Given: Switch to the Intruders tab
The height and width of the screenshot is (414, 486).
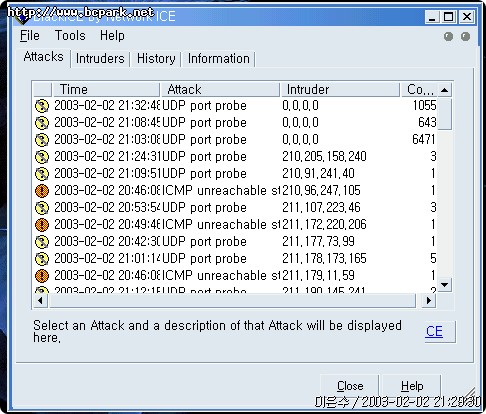Looking at the screenshot, I should point(100,59).
